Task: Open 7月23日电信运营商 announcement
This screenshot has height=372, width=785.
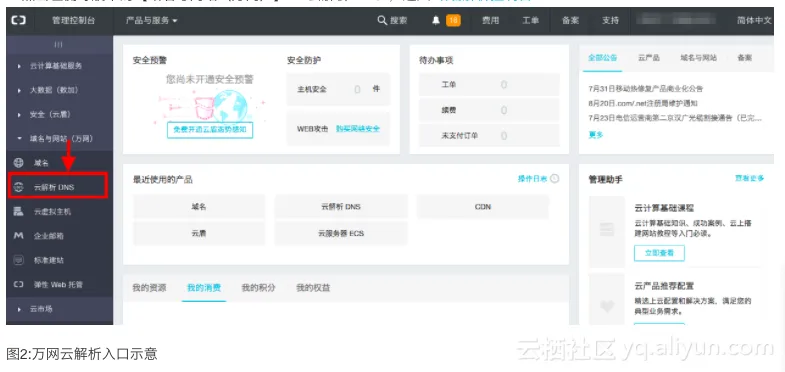Action: [x=675, y=118]
